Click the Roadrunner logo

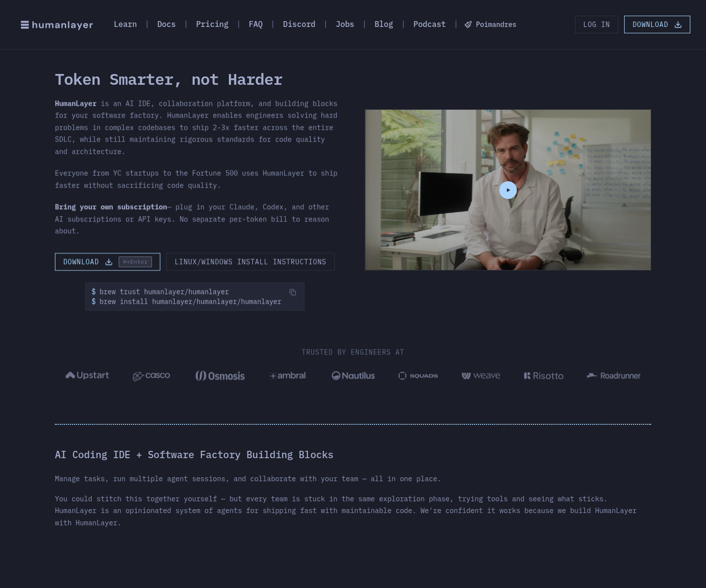click(x=614, y=376)
